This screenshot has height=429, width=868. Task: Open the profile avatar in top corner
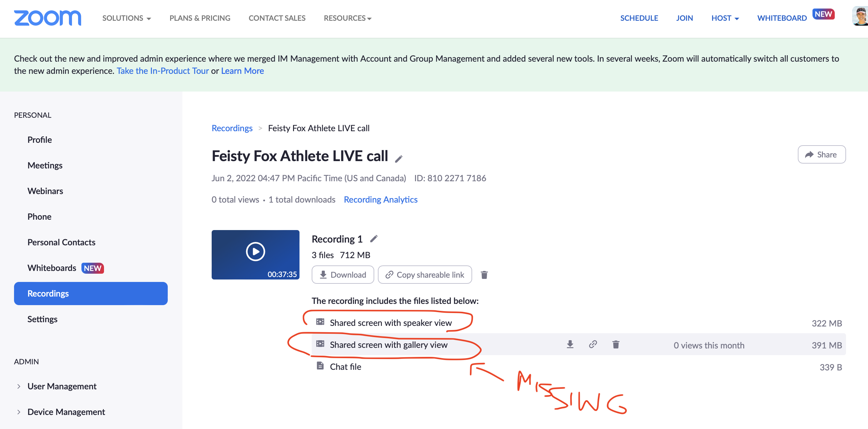click(x=860, y=16)
